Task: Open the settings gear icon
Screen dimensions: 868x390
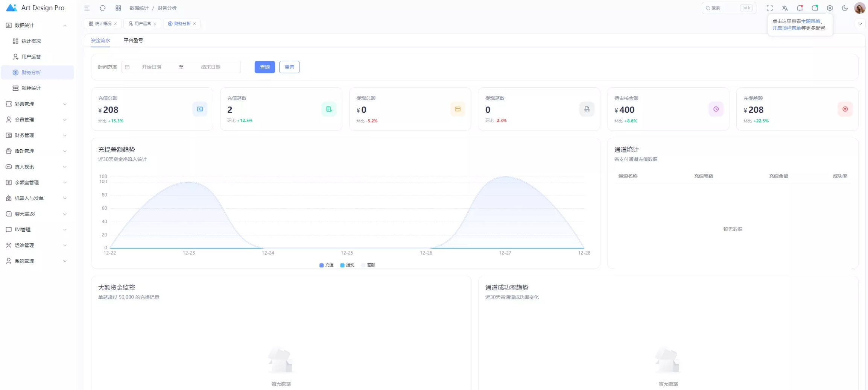Action: 830,8
